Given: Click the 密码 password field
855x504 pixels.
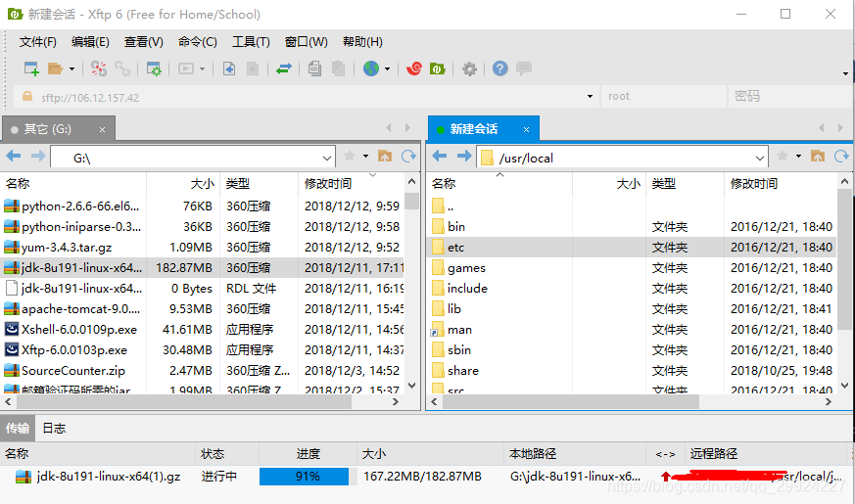Looking at the screenshot, I should 789,97.
